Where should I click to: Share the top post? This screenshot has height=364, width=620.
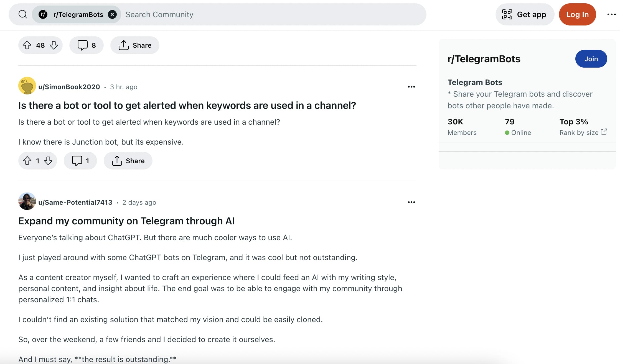(135, 45)
